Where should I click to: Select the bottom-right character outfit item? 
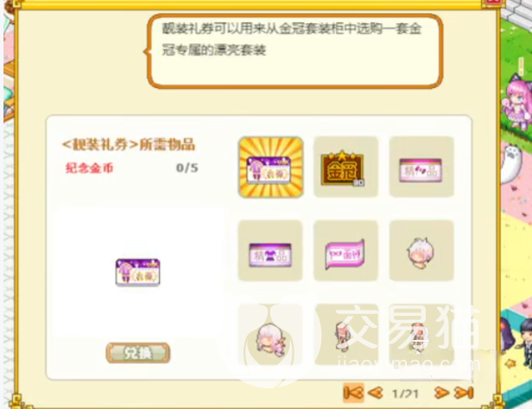(421, 335)
